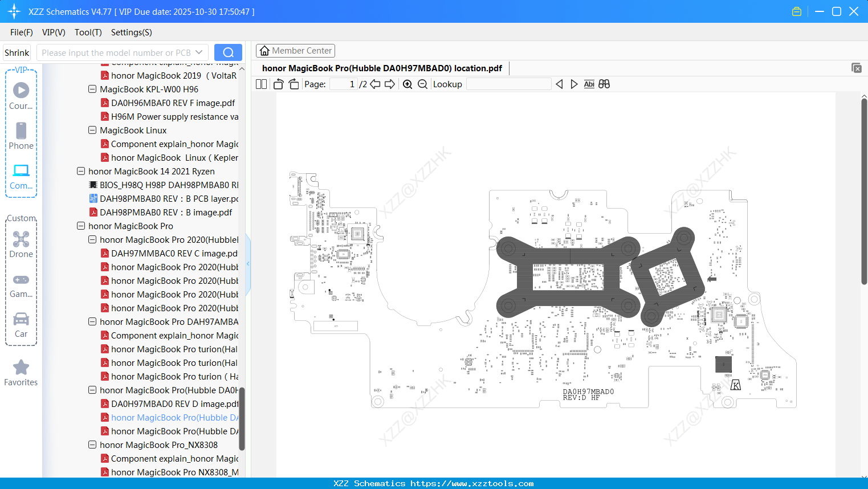
Task: Open the model number dropdown arrow
Action: pos(199,52)
